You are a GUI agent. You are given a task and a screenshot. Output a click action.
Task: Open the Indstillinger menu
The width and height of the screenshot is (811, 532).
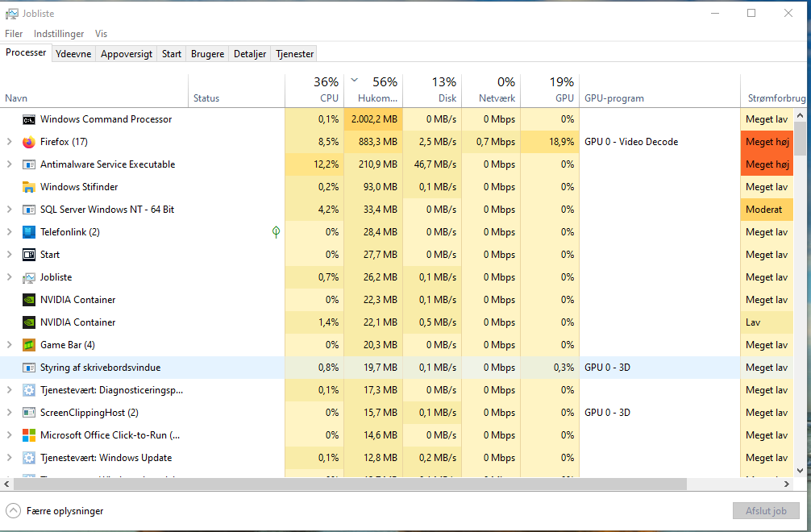tap(59, 34)
